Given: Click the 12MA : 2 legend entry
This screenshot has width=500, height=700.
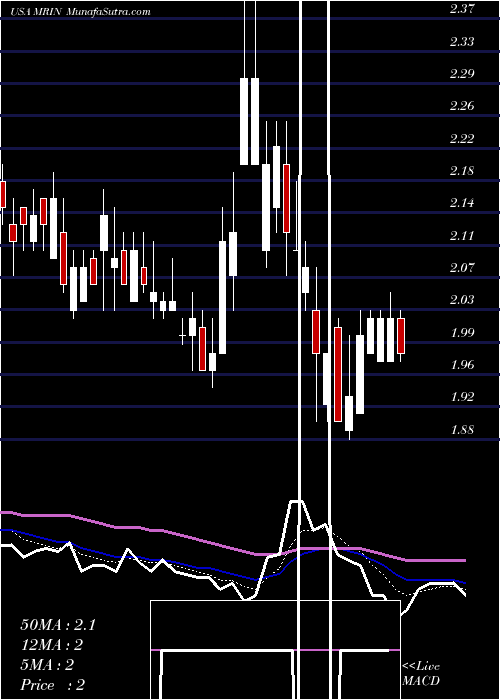Looking at the screenshot, I should (52, 645).
